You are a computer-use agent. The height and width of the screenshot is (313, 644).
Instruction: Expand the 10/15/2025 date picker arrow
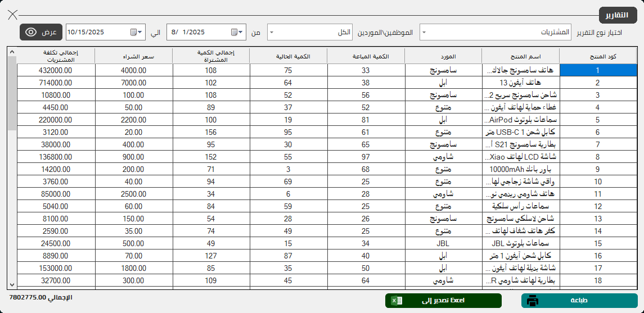click(x=141, y=32)
